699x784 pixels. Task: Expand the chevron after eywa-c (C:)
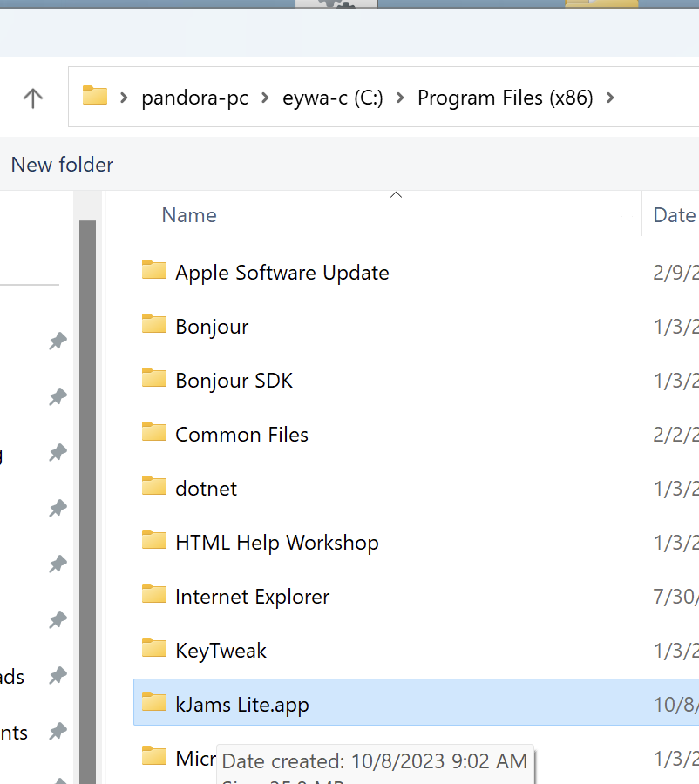[x=400, y=98]
